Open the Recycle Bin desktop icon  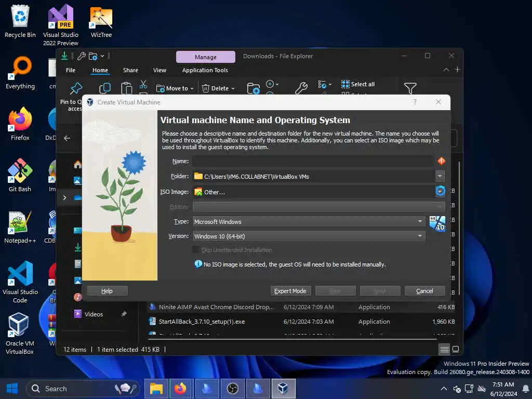[x=20, y=21]
